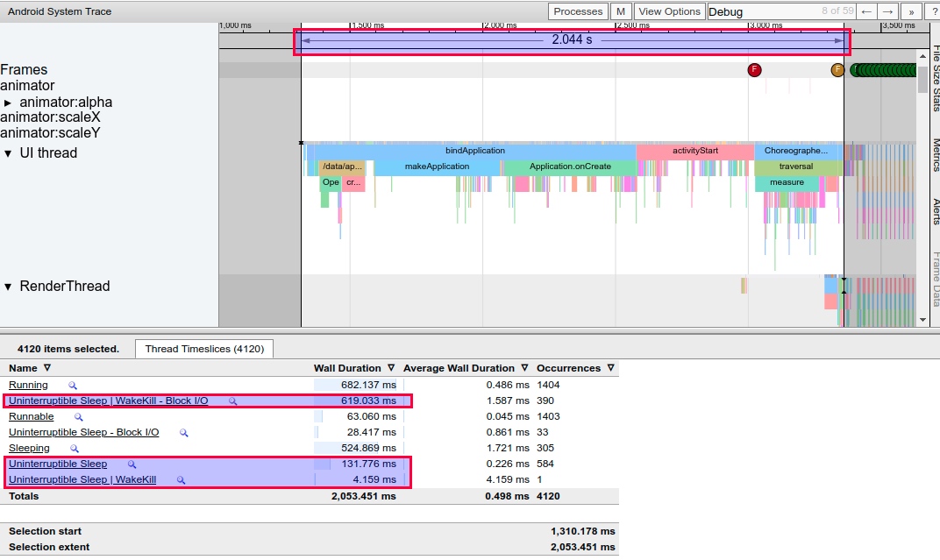This screenshot has width=940, height=560.
Task: Click the magnifier beside Runnable row
Action: 78,417
